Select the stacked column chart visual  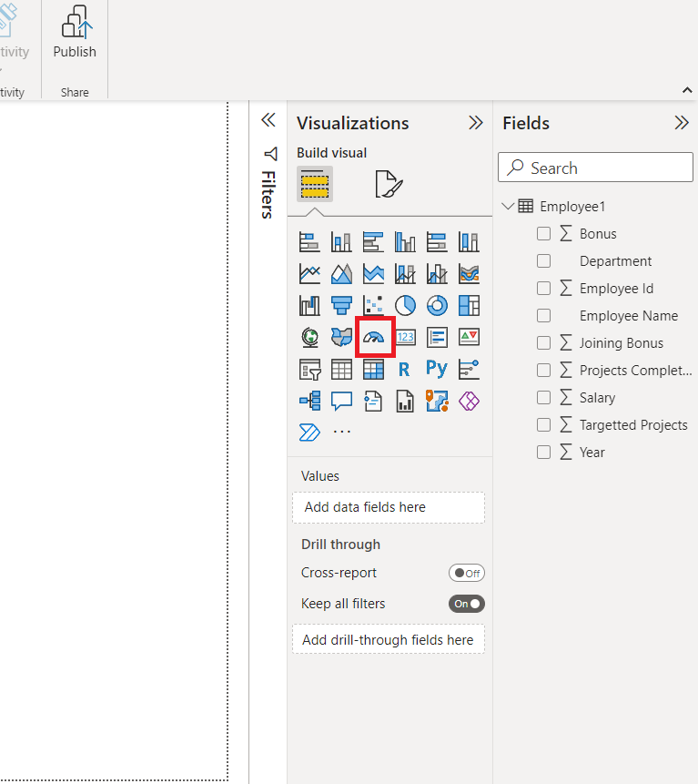(x=341, y=242)
